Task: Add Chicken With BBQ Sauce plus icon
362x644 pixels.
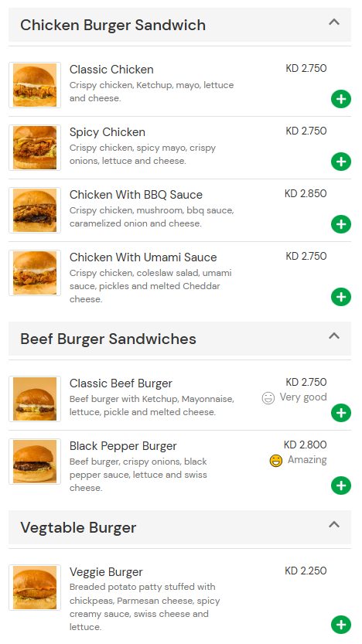Action: 341,224
